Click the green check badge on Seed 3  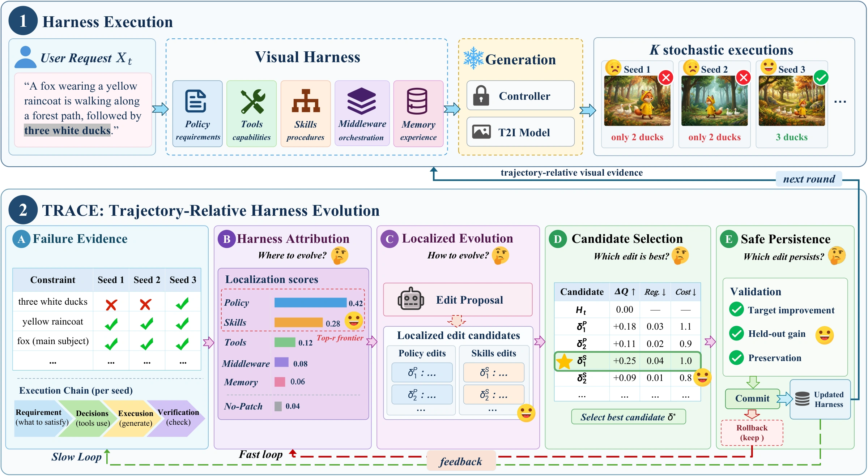coord(821,77)
